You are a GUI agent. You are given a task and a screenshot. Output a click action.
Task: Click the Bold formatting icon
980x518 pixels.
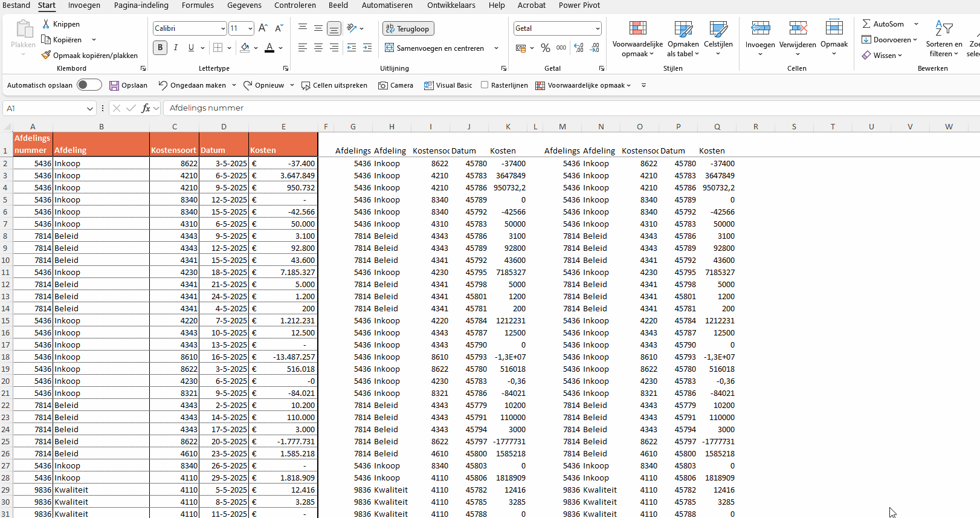(x=160, y=48)
